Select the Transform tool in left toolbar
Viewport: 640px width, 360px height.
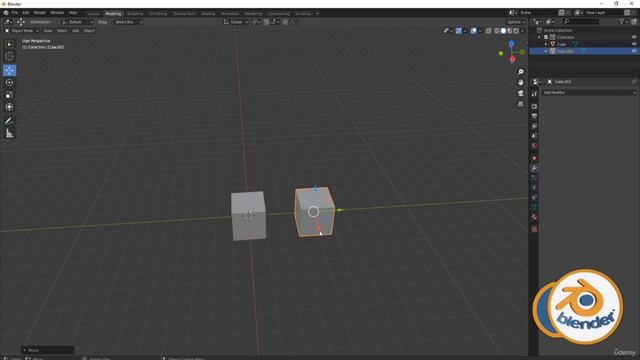(9, 107)
